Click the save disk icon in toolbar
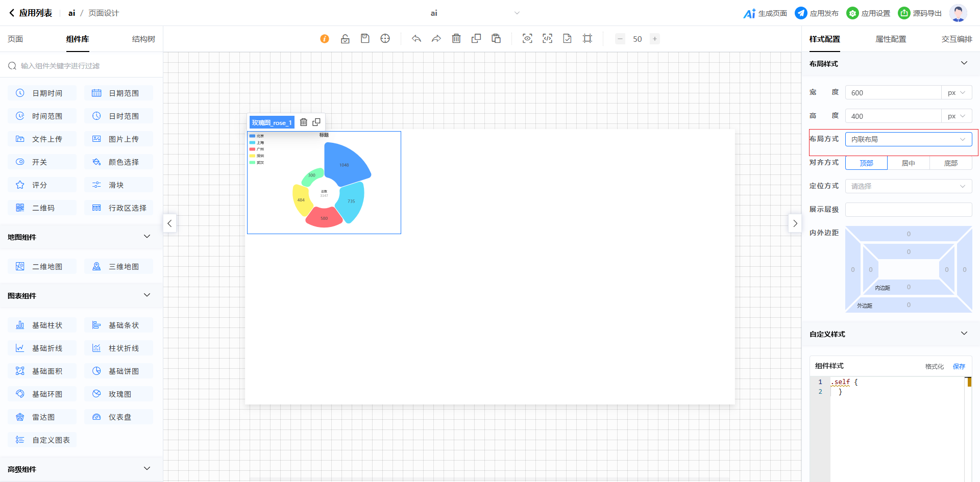Viewport: 980px width, 482px height. (365, 39)
